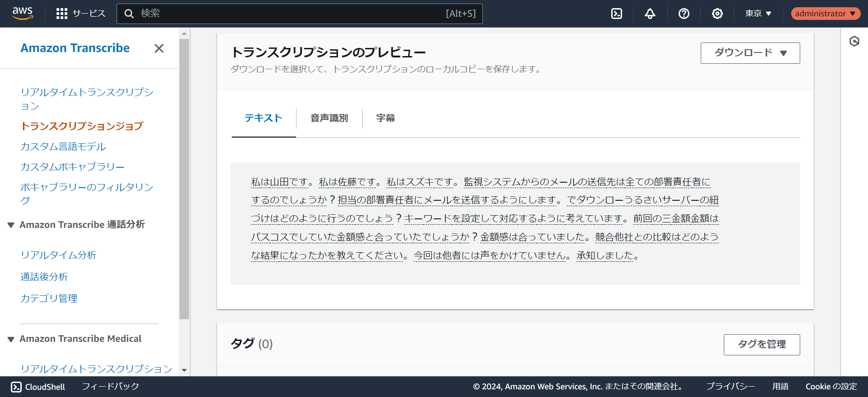Open the administrator account menu
Viewport: 868px width, 397px height.
pos(825,14)
